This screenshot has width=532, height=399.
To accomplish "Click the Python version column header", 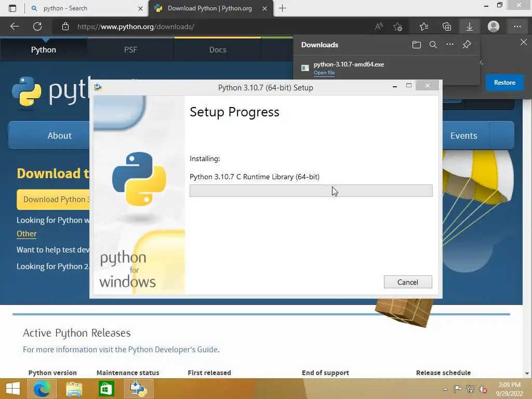I will coord(52,373).
